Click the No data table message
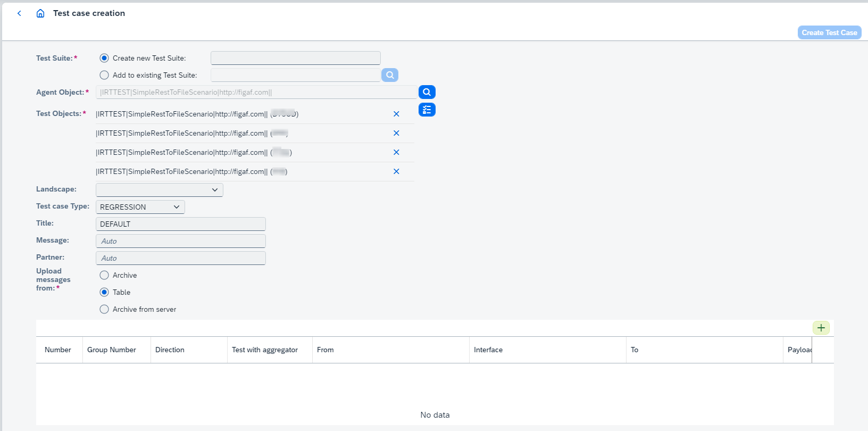868x431 pixels. 435,415
